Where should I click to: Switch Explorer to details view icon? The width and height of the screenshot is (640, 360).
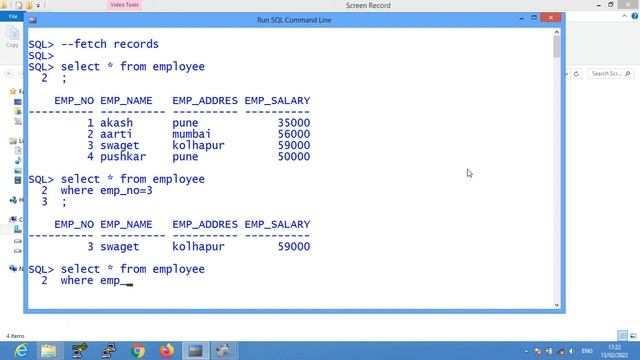click(x=622, y=336)
